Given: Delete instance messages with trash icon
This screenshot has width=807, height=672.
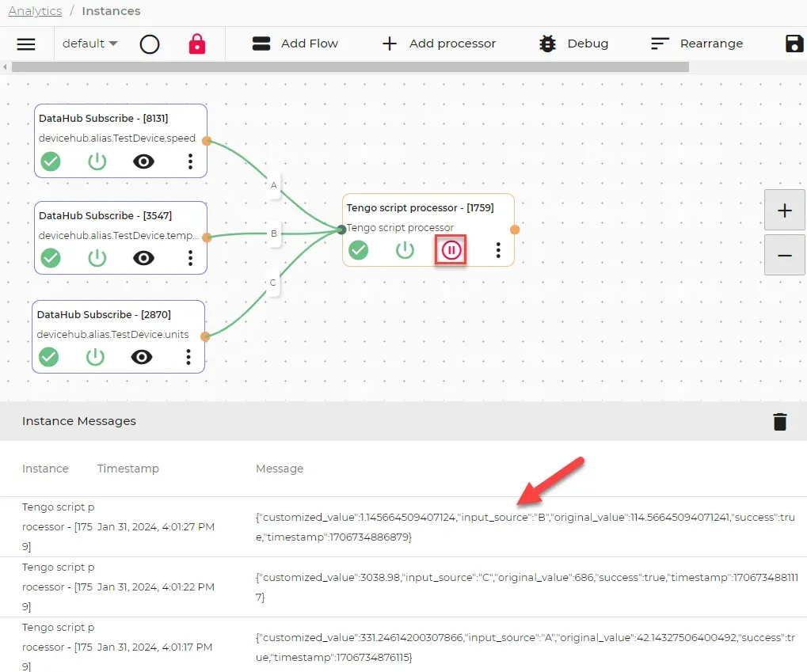Looking at the screenshot, I should (x=780, y=421).
